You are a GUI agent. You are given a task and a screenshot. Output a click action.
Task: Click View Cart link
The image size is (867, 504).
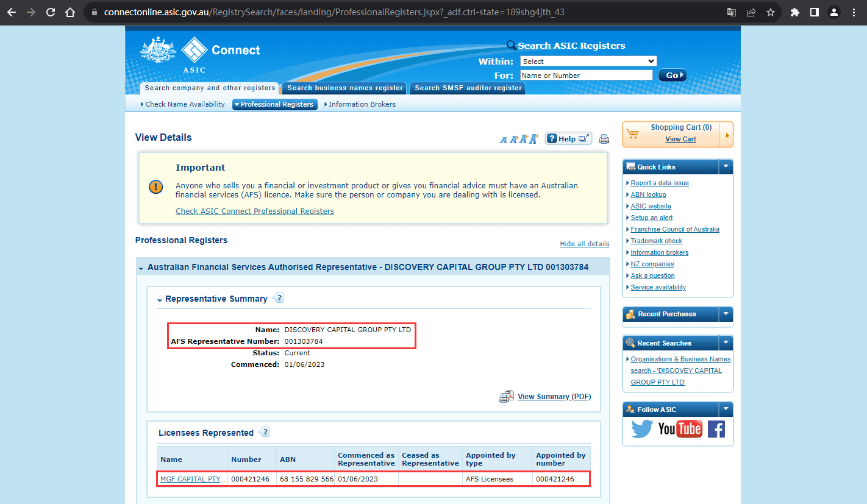(680, 139)
